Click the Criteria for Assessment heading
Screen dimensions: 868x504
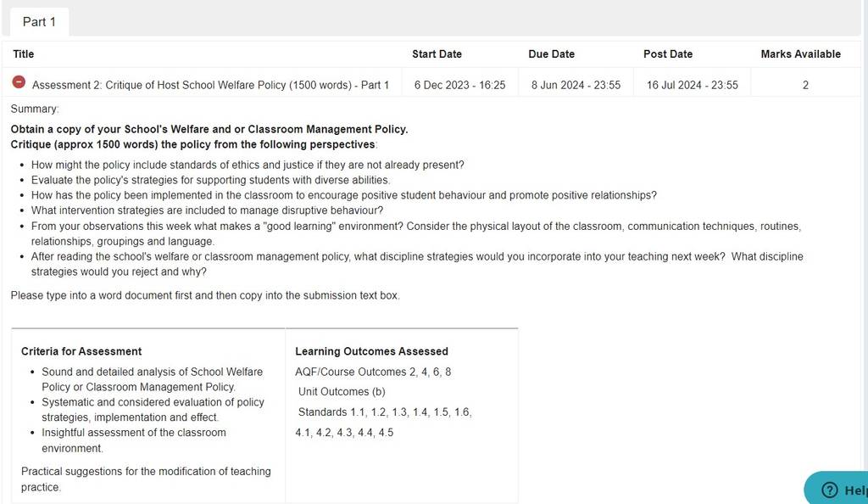[81, 351]
